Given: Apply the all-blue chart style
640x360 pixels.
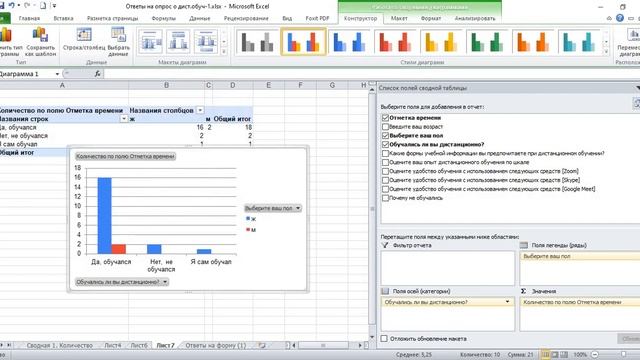Looking at the screenshot, I should pos(349,42).
